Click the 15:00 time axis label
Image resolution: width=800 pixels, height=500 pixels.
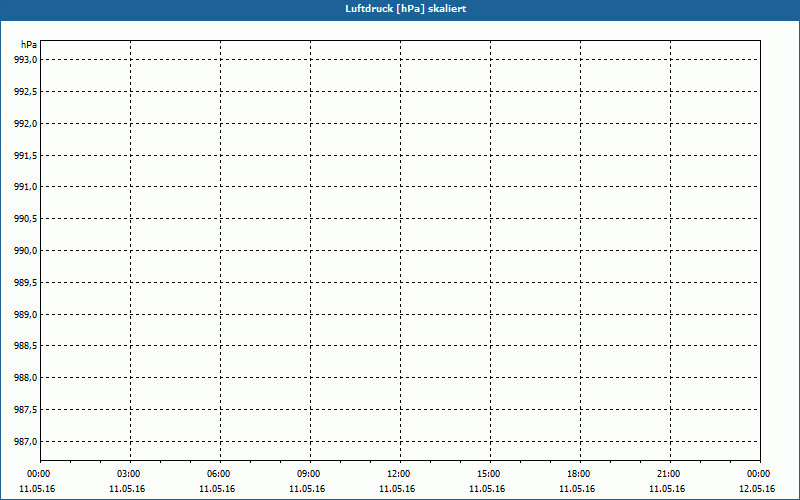click(x=488, y=474)
